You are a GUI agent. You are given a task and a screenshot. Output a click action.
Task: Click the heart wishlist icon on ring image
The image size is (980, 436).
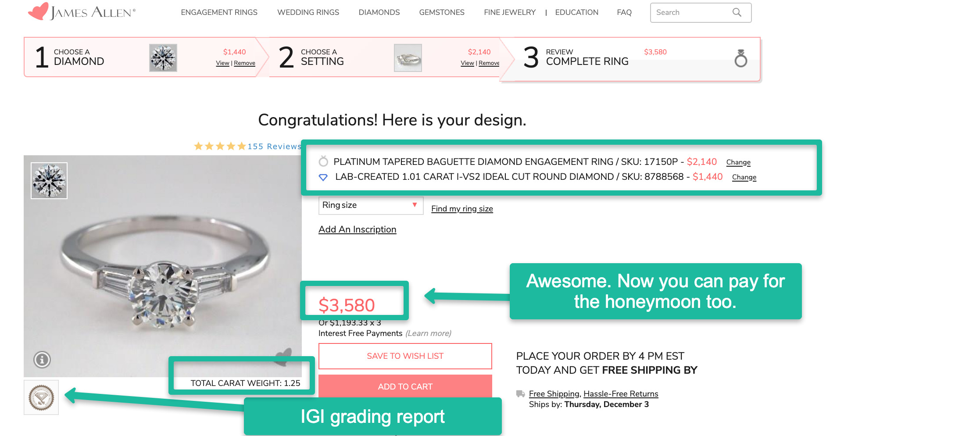[x=284, y=356]
